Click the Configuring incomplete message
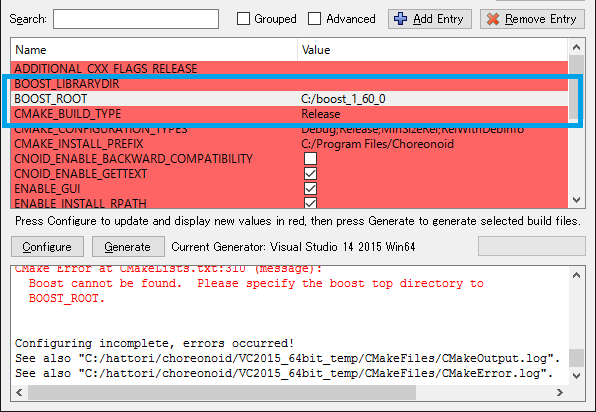 pyautogui.click(x=154, y=343)
